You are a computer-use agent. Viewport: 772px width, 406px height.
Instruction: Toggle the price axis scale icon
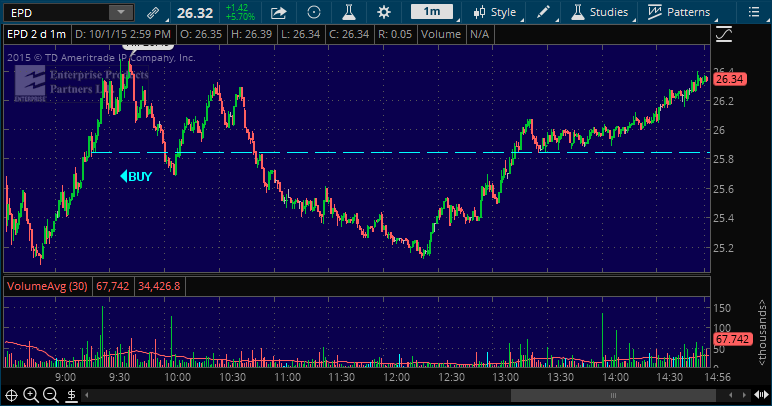pyautogui.click(x=725, y=35)
